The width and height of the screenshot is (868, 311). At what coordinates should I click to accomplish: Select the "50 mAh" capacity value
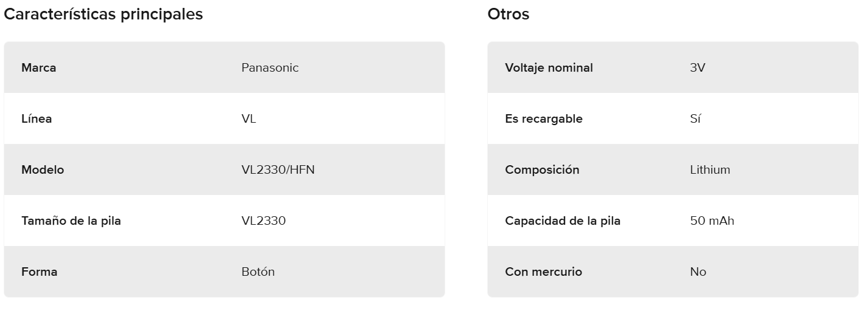coord(712,220)
